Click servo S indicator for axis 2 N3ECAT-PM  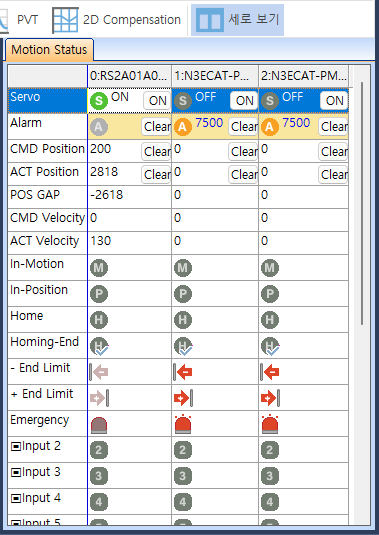point(270,101)
